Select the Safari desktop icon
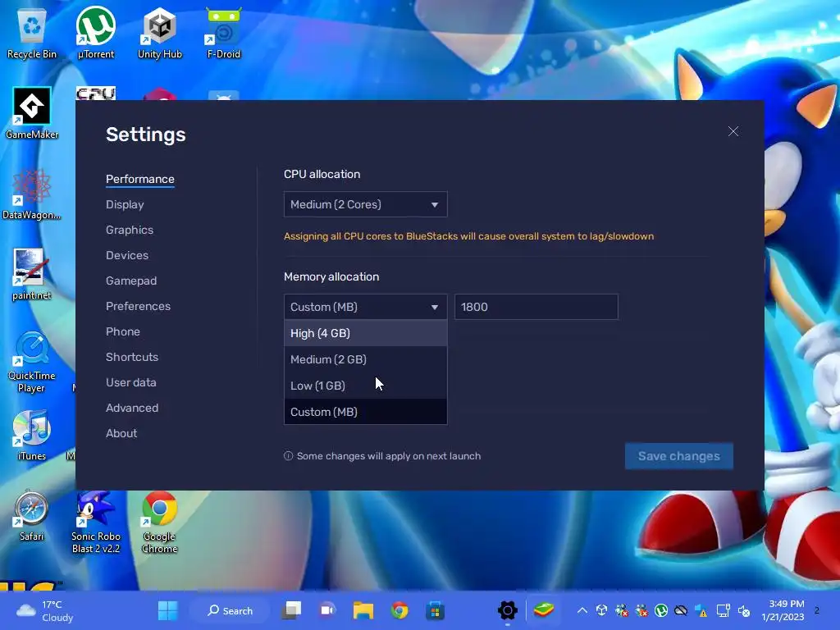The height and width of the screenshot is (630, 840). point(32,515)
